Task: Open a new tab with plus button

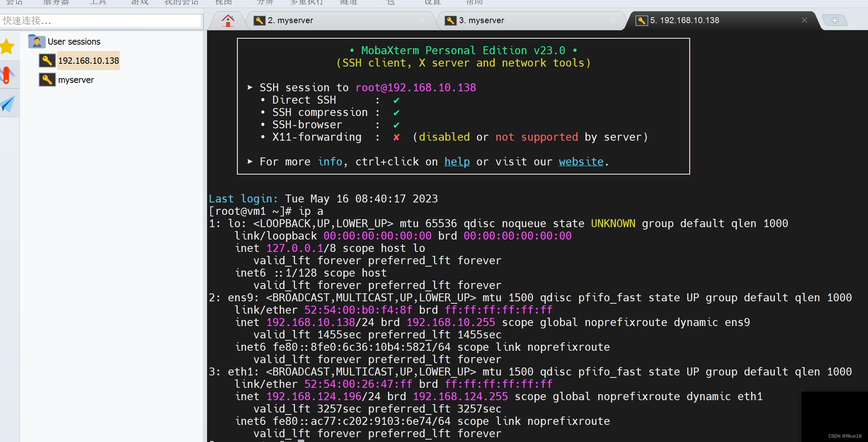Action: (x=835, y=20)
